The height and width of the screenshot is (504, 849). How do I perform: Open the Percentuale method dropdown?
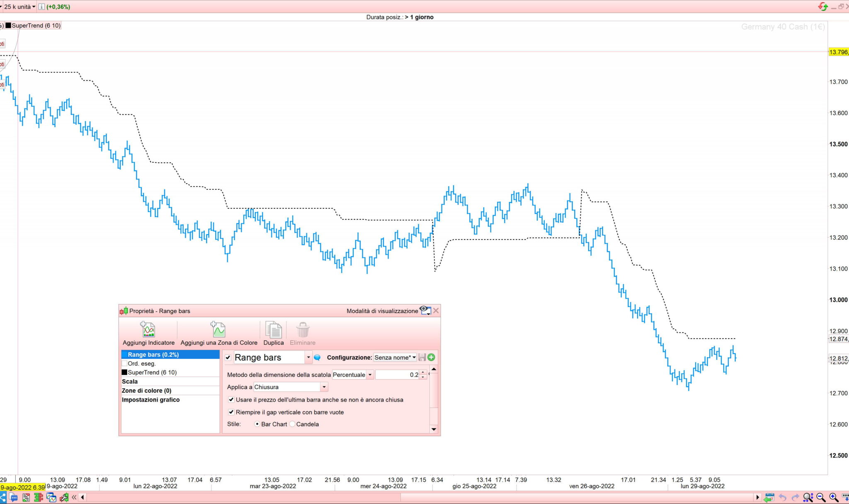[x=370, y=375]
